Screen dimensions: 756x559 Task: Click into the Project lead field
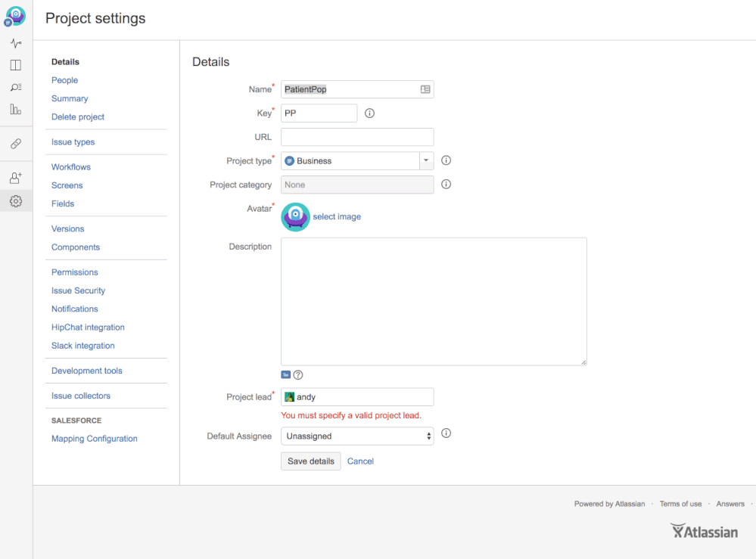[357, 396]
